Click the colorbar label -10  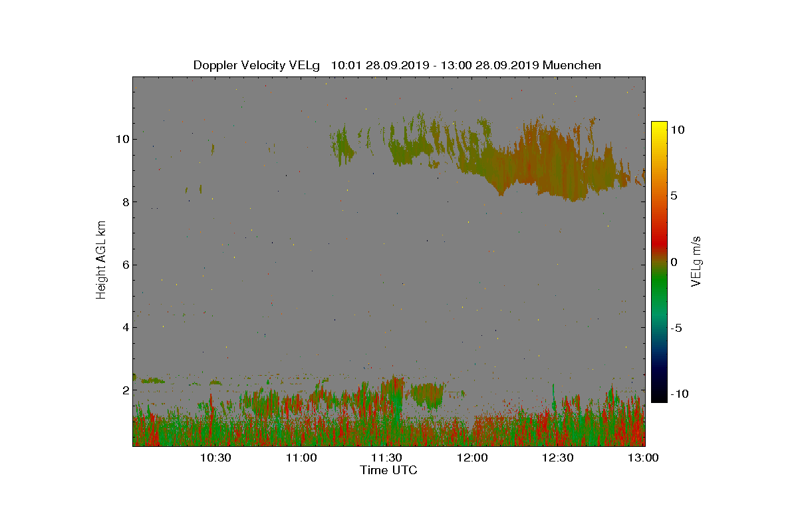point(679,394)
